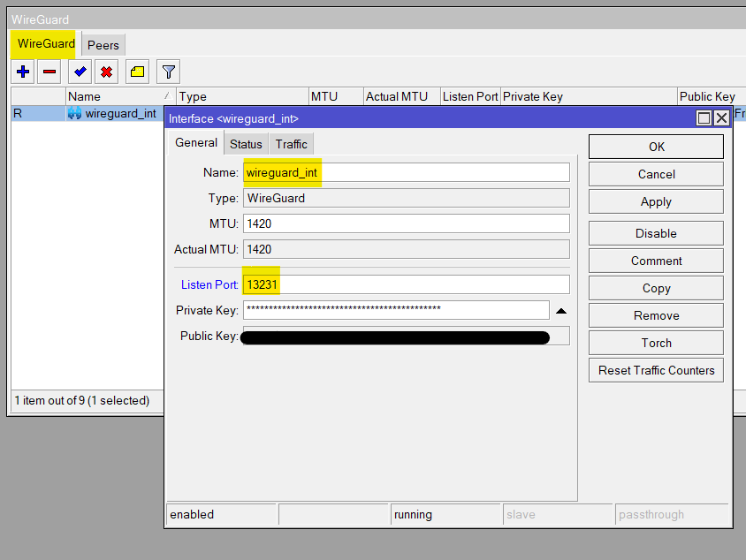Click the MTU value field
The image size is (746, 560).
(407, 223)
